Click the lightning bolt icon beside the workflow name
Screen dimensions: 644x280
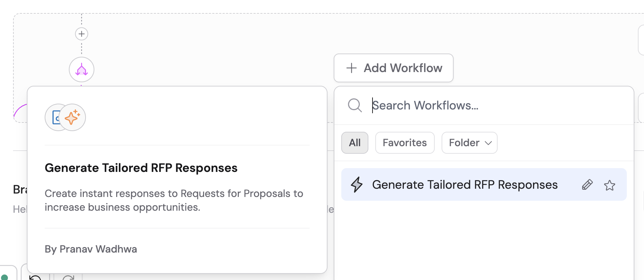(357, 185)
